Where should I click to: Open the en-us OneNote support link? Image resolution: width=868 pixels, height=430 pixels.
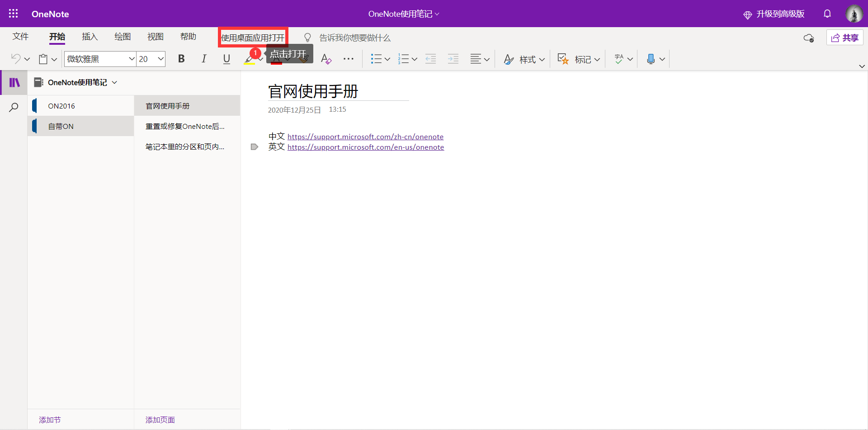(366, 147)
